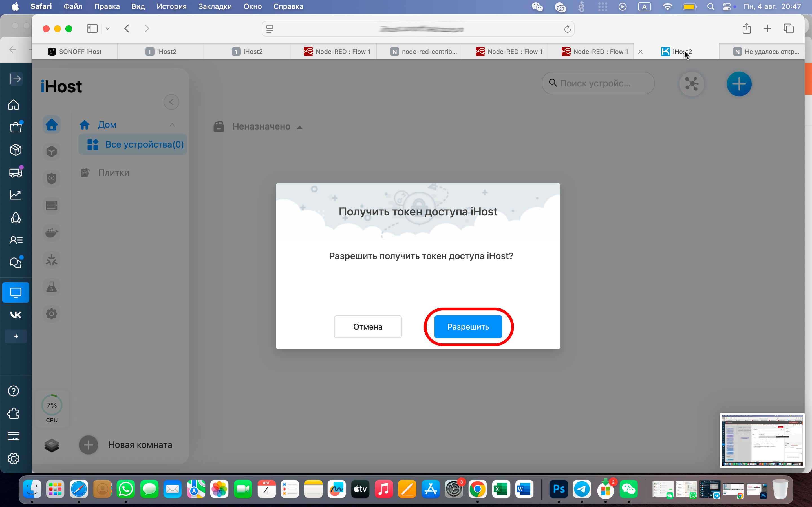812x507 pixels.
Task: Click the cube icon in iHost sidebar
Action: coord(51,152)
